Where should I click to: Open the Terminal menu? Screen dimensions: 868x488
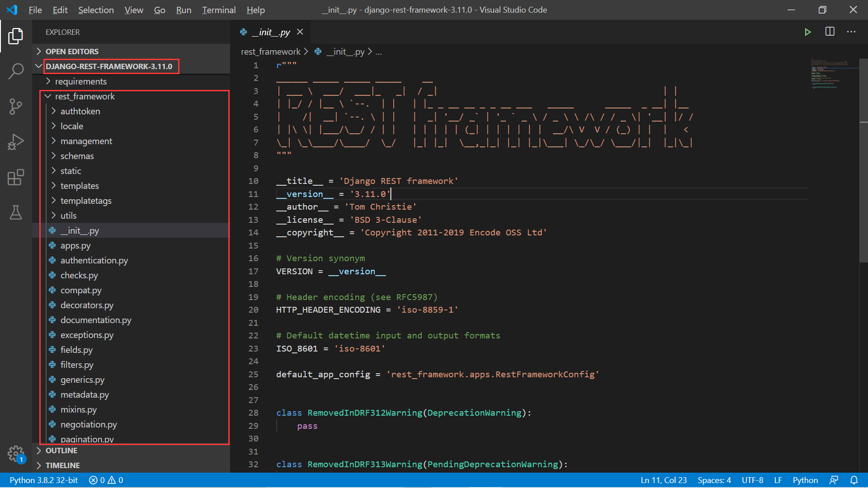[219, 10]
